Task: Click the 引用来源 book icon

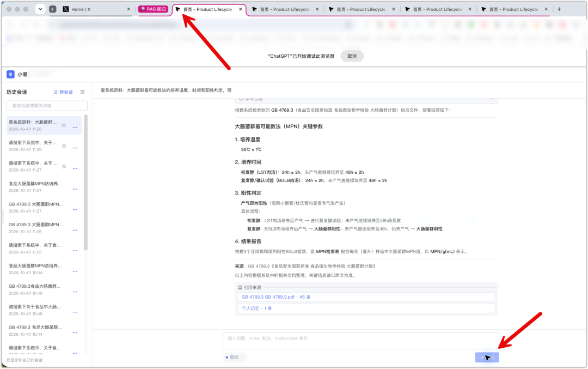Action: click(240, 288)
